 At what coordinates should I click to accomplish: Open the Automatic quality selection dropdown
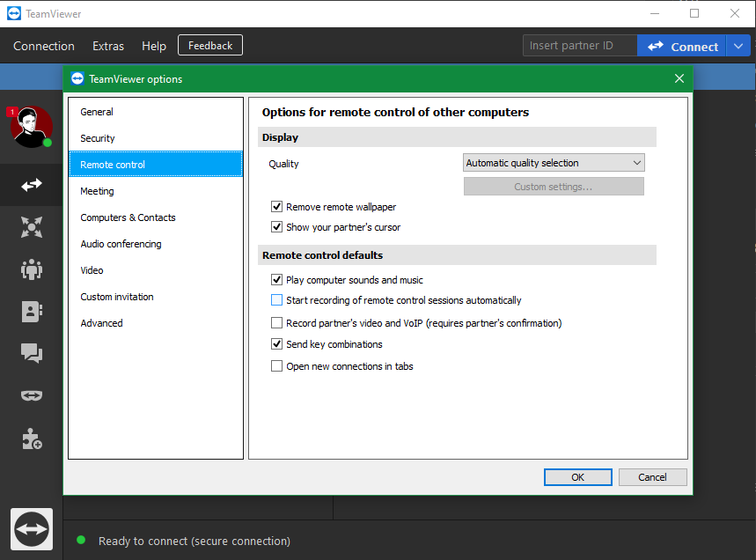coord(553,162)
